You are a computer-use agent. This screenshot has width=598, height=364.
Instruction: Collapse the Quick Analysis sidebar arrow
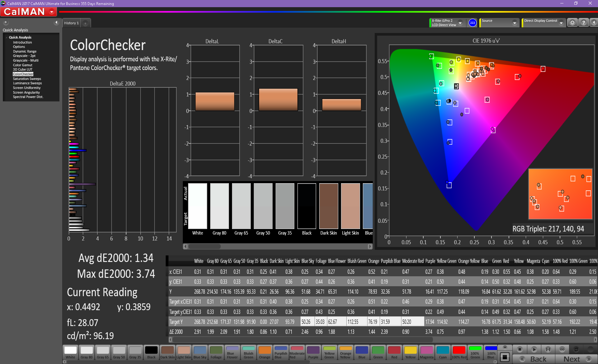coord(56,22)
